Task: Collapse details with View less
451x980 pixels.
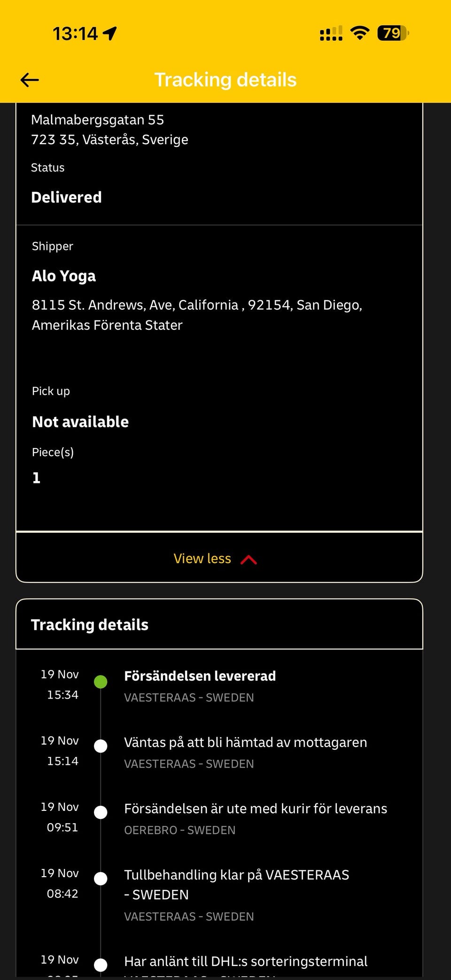Action: [x=202, y=559]
